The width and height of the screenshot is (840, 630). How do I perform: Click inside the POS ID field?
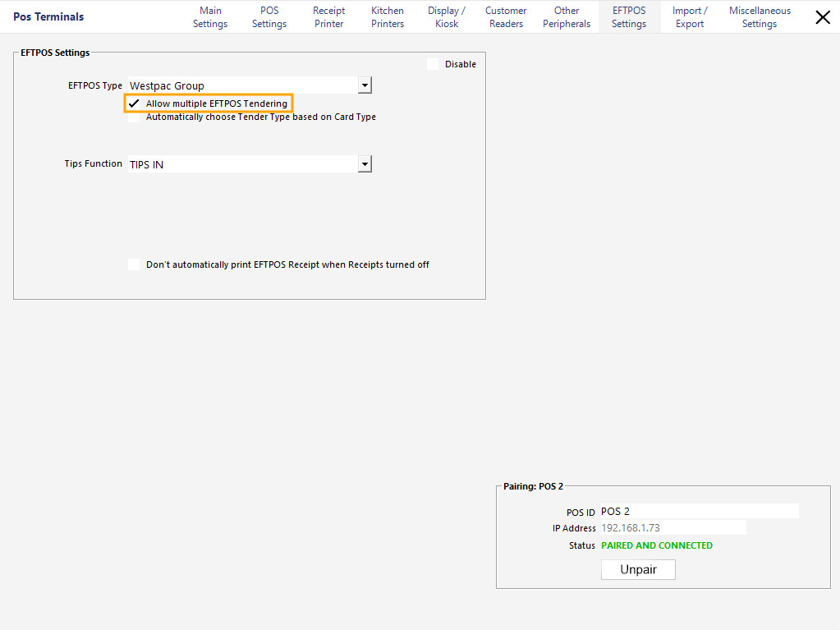[x=698, y=511]
